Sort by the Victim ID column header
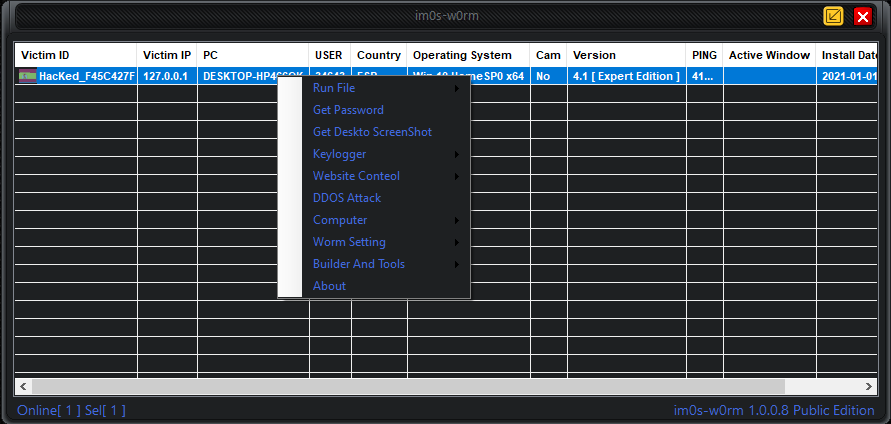This screenshot has height=424, width=891. pyautogui.click(x=76, y=55)
